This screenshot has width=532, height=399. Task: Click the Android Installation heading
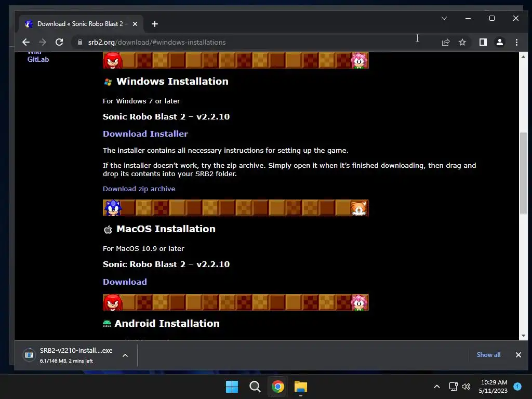click(x=167, y=323)
